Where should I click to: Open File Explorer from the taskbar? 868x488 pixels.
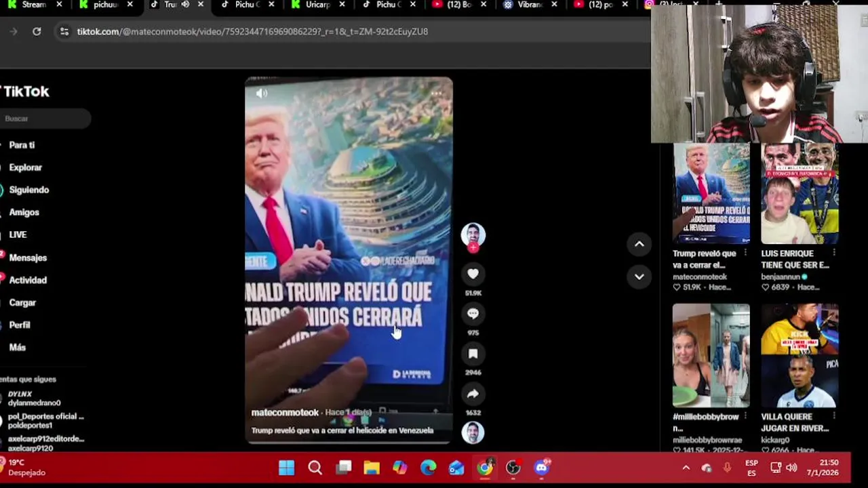tap(372, 468)
